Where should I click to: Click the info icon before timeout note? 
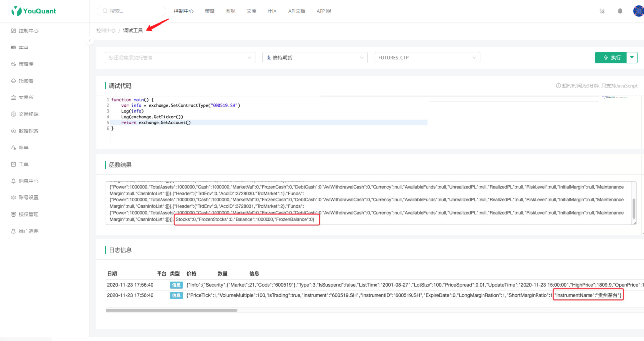(x=559, y=86)
